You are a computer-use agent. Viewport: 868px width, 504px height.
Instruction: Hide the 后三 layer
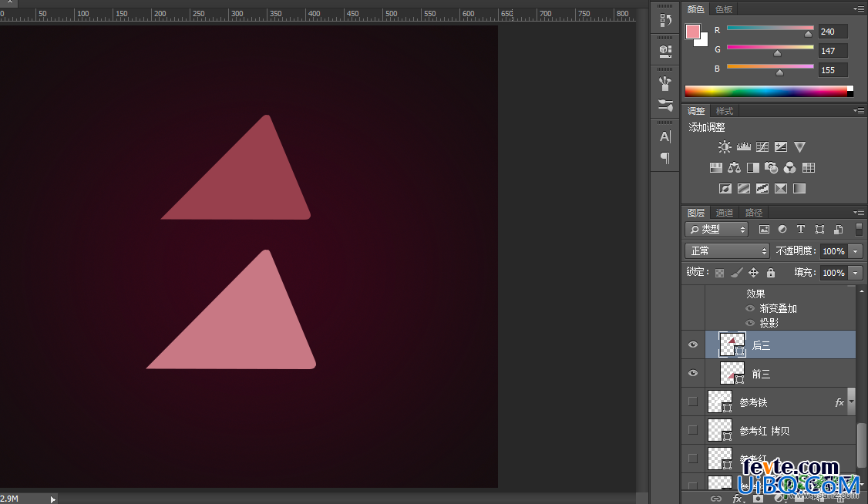pyautogui.click(x=693, y=344)
